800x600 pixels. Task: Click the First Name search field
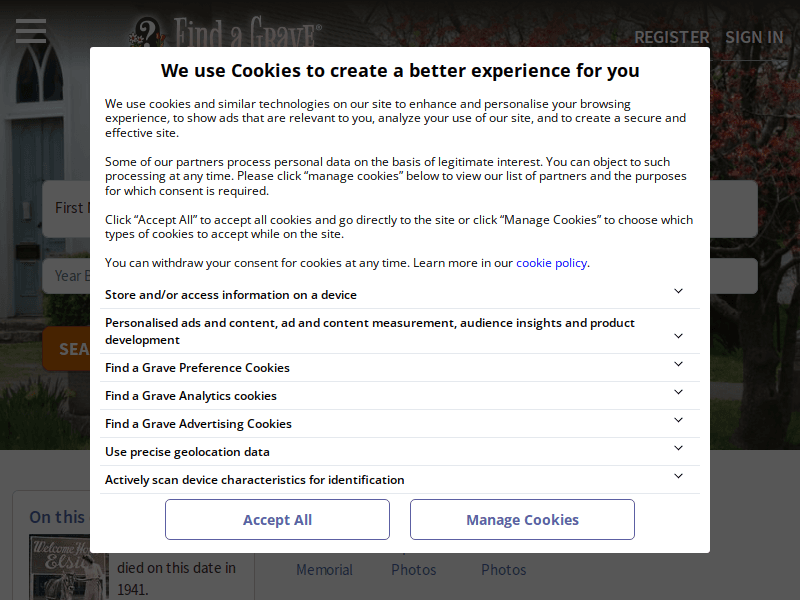(66, 208)
